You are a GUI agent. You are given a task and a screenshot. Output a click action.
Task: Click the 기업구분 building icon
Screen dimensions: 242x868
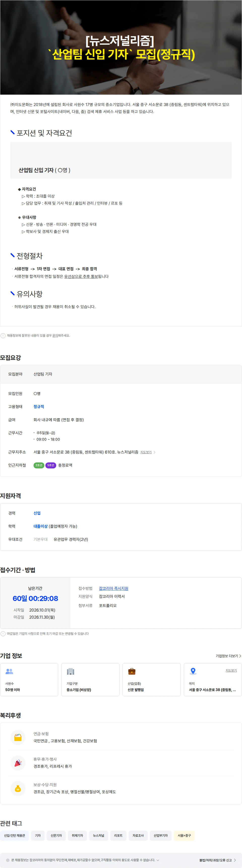pyautogui.click(x=70, y=671)
